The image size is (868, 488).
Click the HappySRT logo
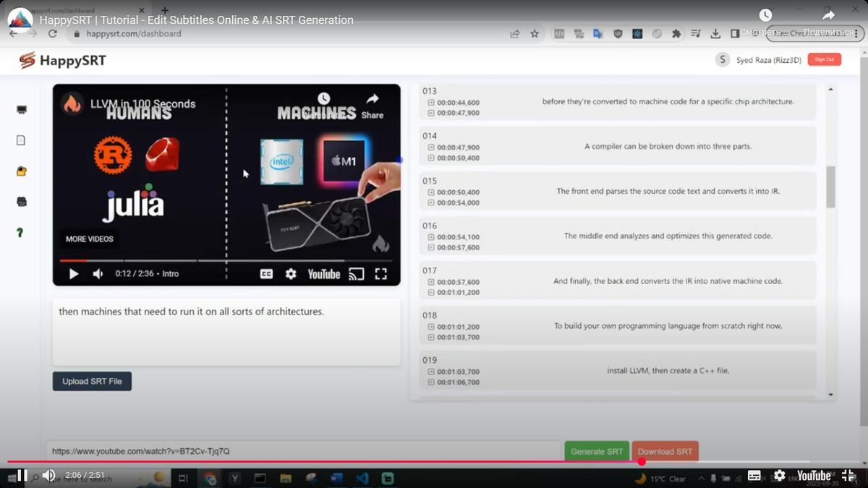pos(63,61)
